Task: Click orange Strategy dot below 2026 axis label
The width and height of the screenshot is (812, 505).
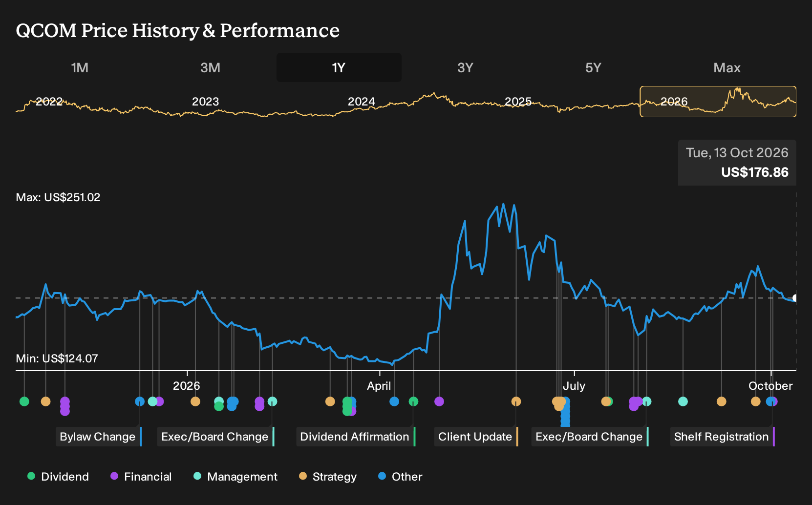Action: 195,401
